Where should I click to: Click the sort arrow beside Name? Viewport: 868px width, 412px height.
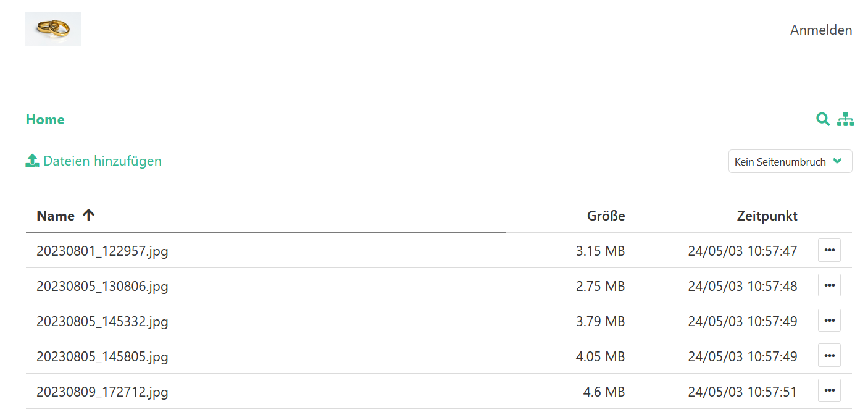tap(89, 215)
